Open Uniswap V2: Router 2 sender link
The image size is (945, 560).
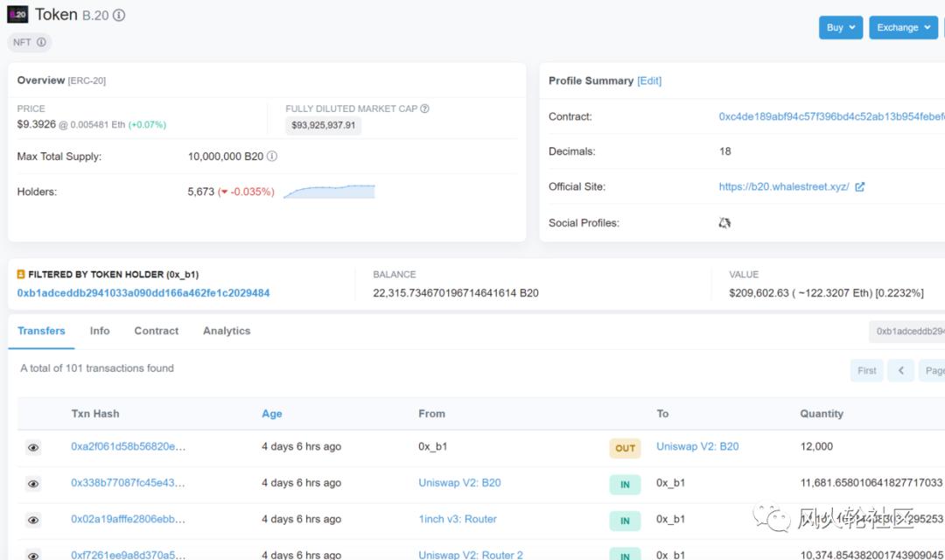(x=471, y=555)
